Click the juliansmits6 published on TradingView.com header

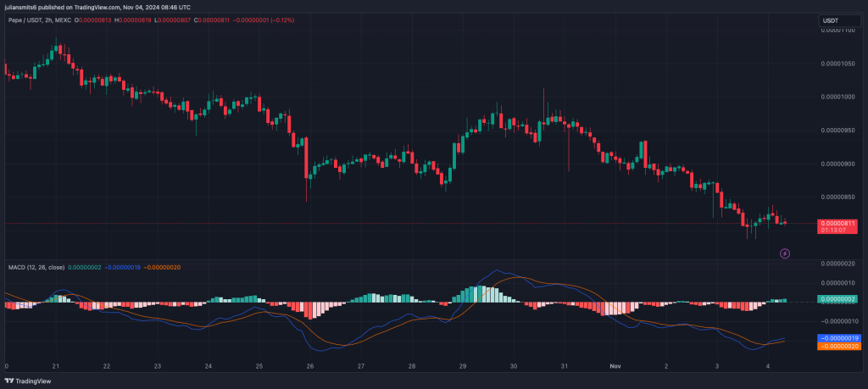[x=97, y=7]
